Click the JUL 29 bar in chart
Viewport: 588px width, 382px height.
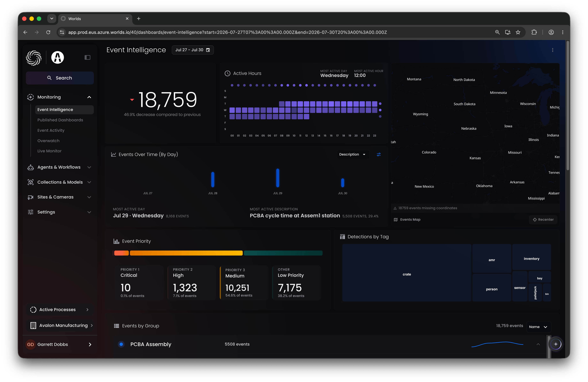coord(278,178)
